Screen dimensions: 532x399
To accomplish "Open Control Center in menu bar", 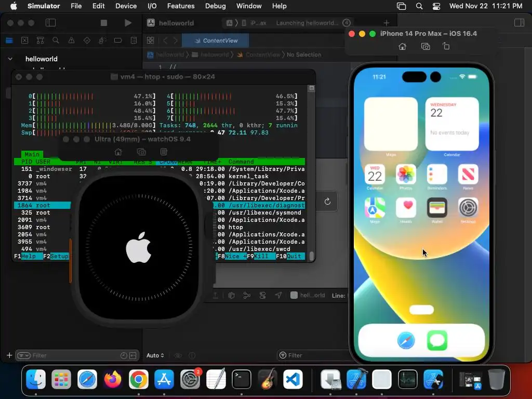I will 436,6.
